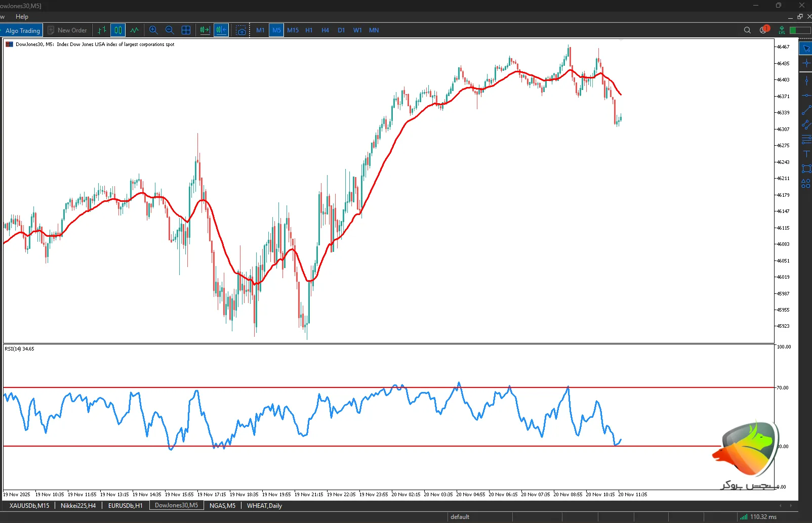The image size is (812, 523).
Task: Enable chart shift from right edge
Action: (221, 30)
